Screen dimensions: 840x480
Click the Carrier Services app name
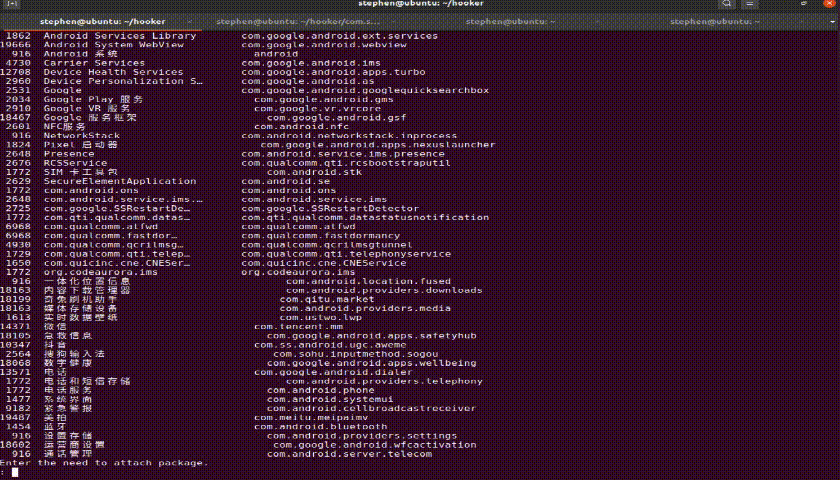[x=94, y=63]
